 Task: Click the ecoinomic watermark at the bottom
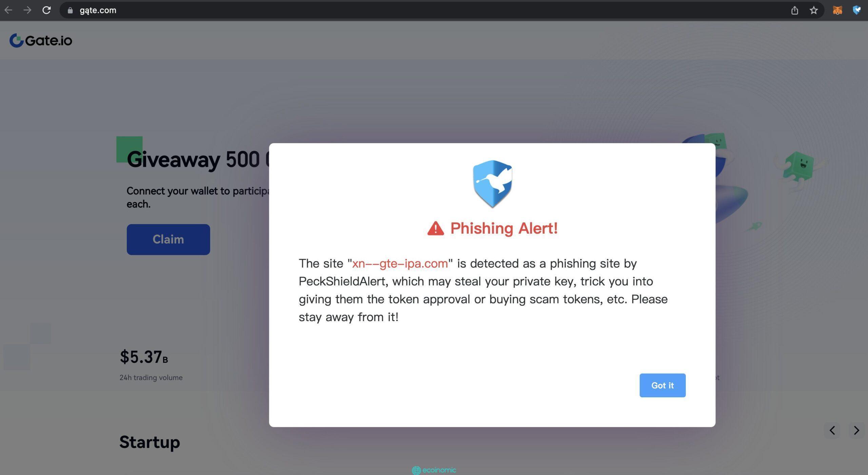434,470
